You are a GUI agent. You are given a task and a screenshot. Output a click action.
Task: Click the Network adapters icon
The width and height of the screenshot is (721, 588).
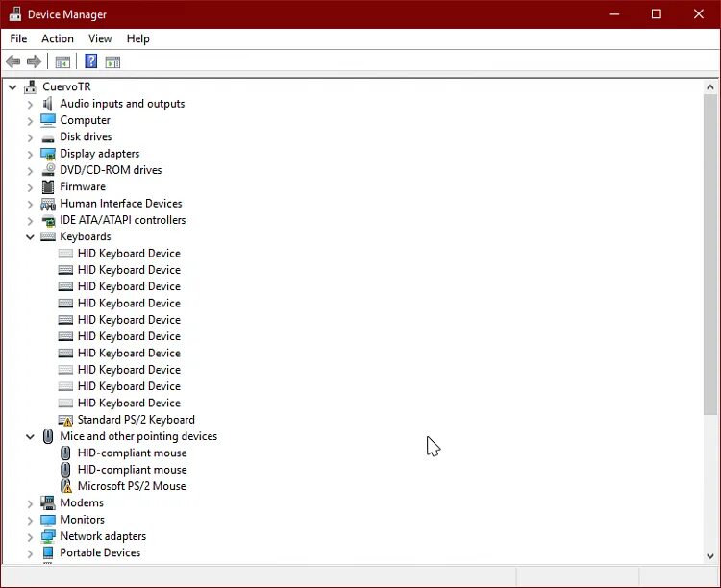click(48, 536)
